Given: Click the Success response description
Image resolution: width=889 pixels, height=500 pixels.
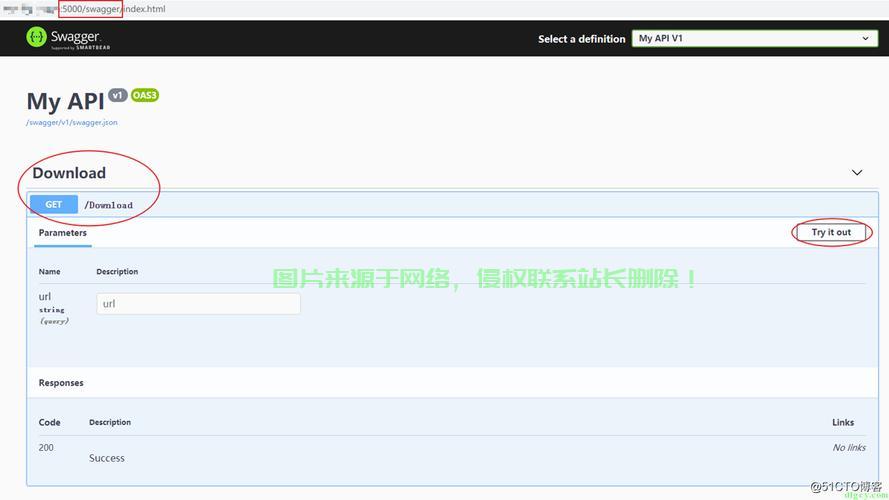Looking at the screenshot, I should (x=107, y=458).
